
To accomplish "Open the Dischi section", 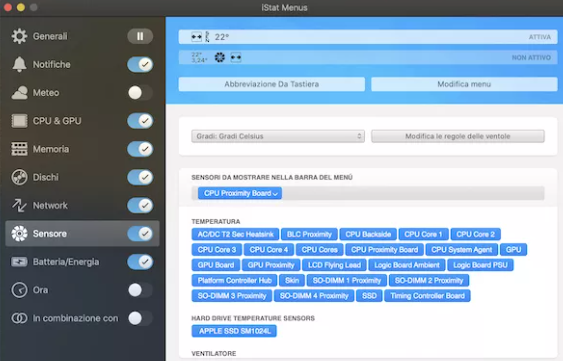I will point(46,177).
